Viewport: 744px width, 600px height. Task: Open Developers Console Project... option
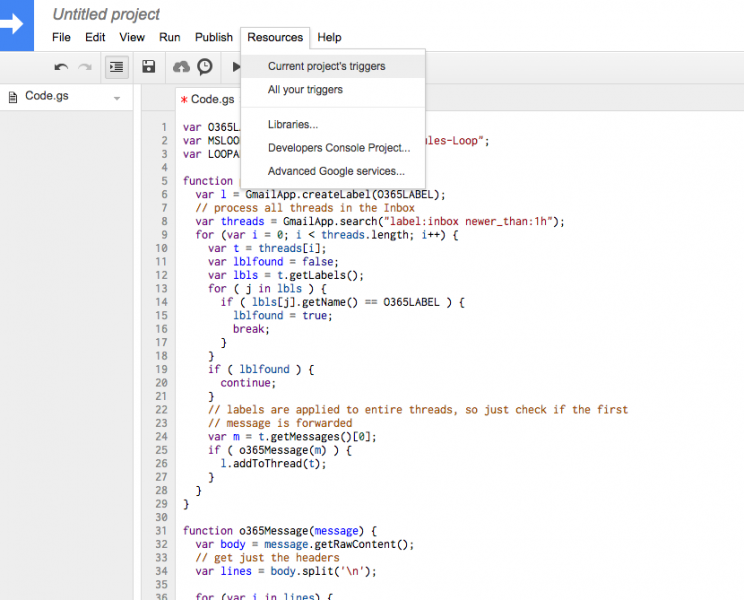pos(339,148)
